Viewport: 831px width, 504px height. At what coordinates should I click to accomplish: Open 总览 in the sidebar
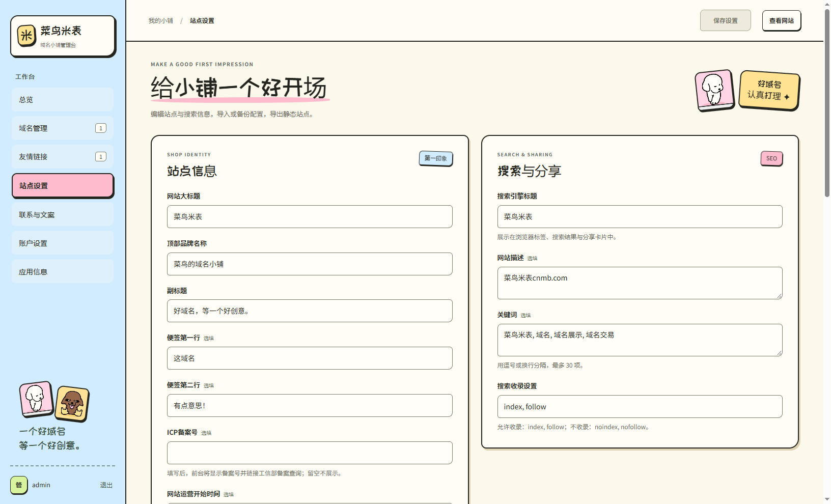63,100
